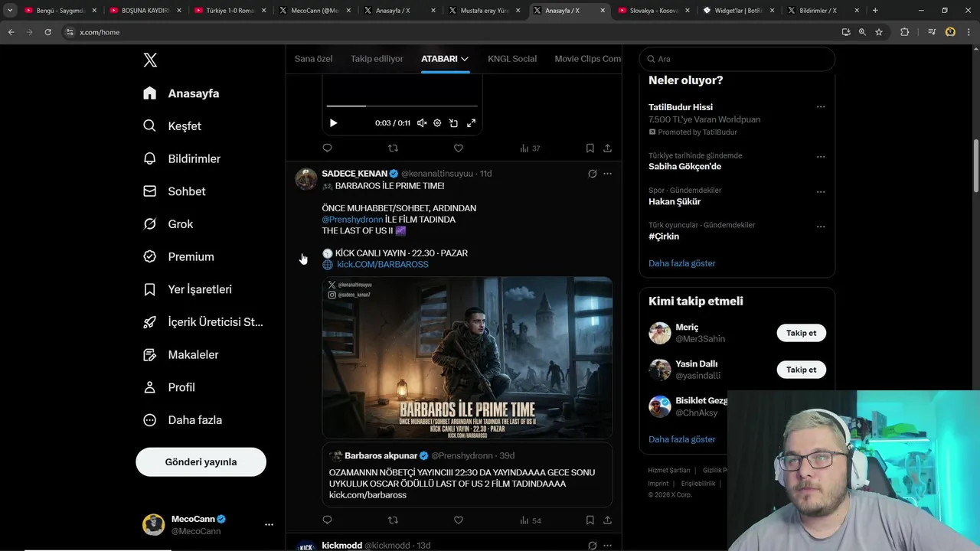This screenshot has height=551, width=980.
Task: Open options for TatilBudur Hissi trend
Action: click(x=821, y=107)
